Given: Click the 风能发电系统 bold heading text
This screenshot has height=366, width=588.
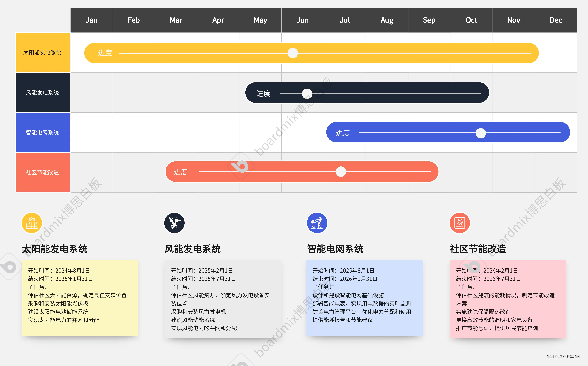Looking at the screenshot, I should pos(193,249).
